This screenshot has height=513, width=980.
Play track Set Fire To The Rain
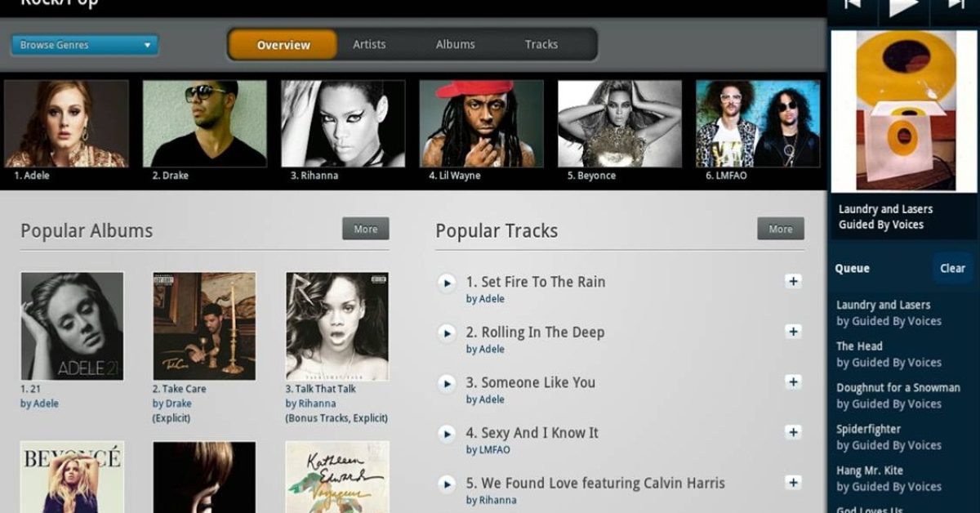point(446,283)
